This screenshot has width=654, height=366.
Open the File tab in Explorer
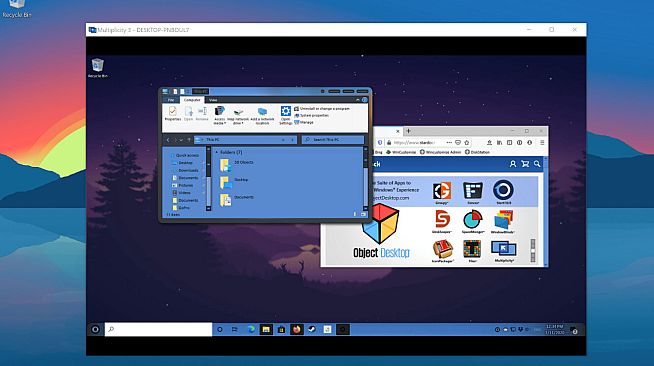click(171, 100)
